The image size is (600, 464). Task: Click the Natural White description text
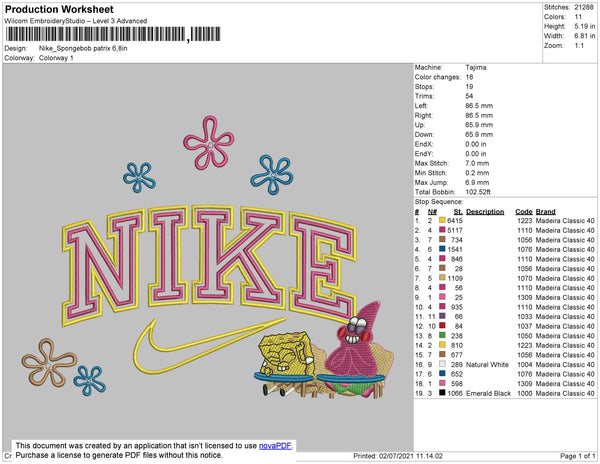[x=487, y=365]
